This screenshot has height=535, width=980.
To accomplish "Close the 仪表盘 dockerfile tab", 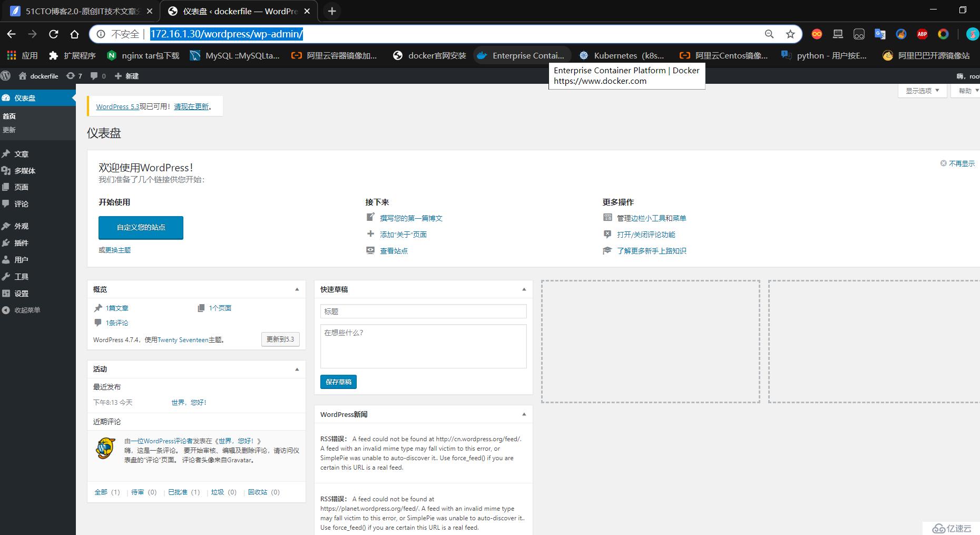I will [x=307, y=11].
